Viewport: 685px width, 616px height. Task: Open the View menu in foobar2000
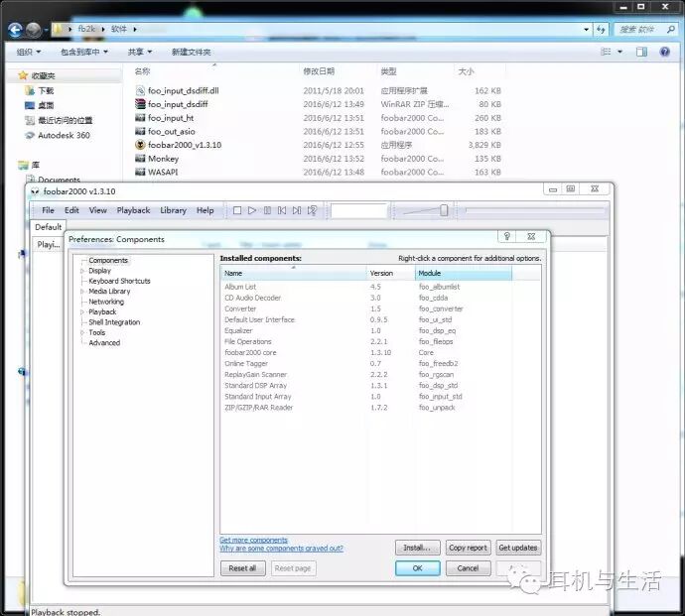[98, 210]
